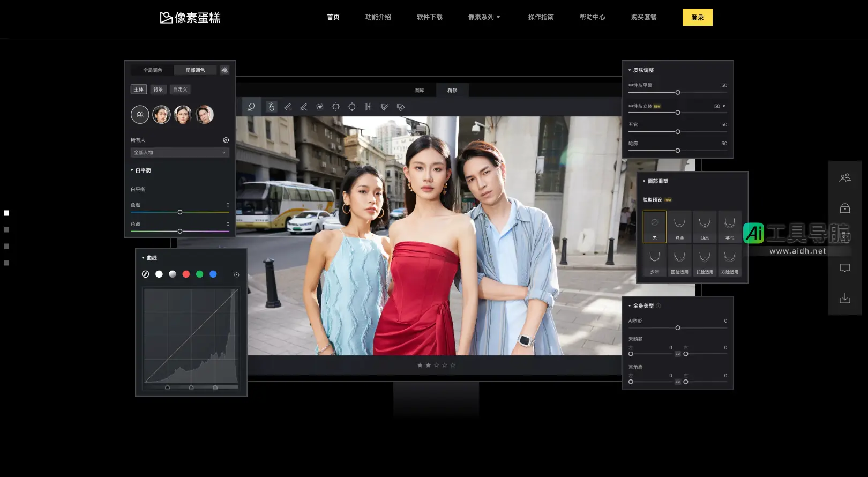Image resolution: width=868 pixels, height=477 pixels.
Task: Select the swirl tool in the toolbar
Action: tap(320, 107)
